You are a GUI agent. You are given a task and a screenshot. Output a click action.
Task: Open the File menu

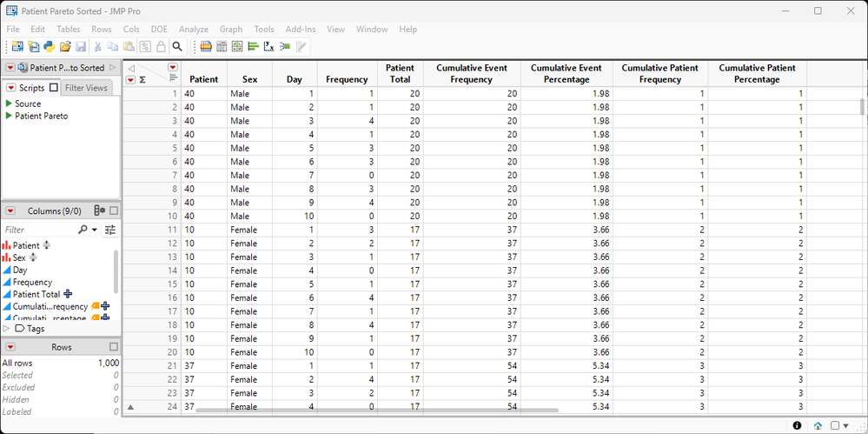coord(13,29)
